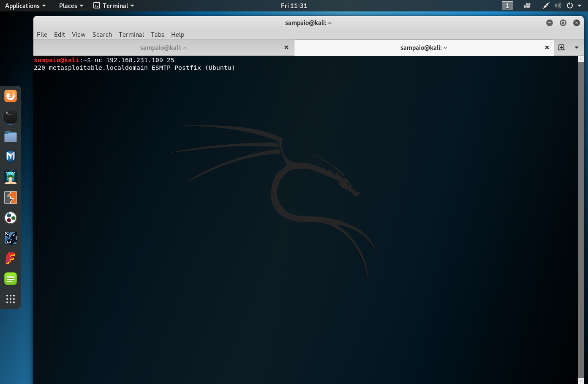Click the power icon in top bar

570,5
